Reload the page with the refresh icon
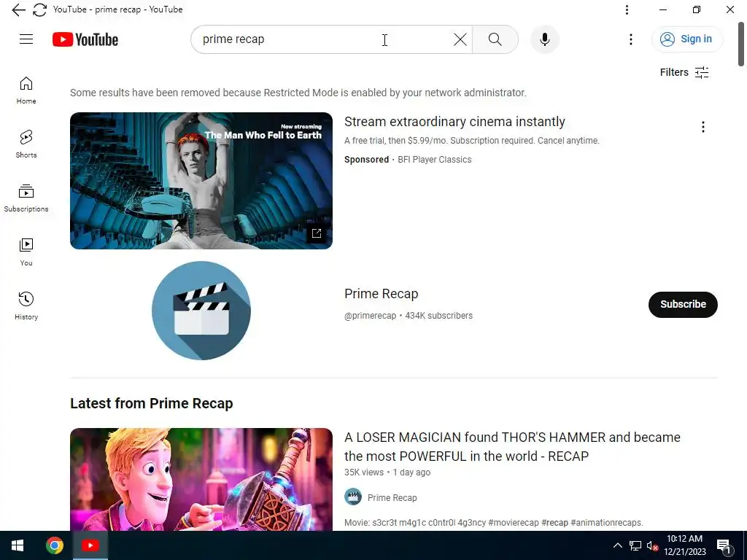 pyautogui.click(x=39, y=9)
